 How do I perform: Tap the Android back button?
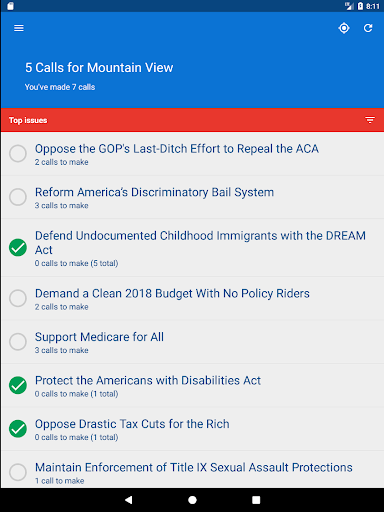pos(128,500)
